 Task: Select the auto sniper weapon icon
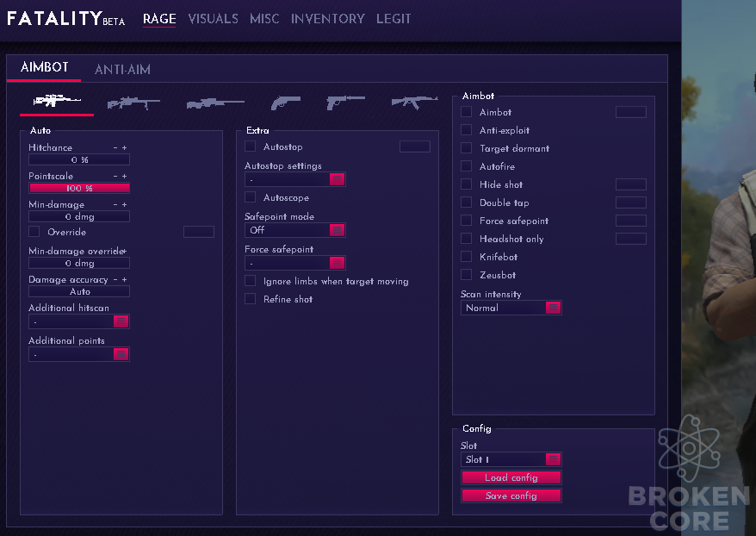[x=57, y=100]
